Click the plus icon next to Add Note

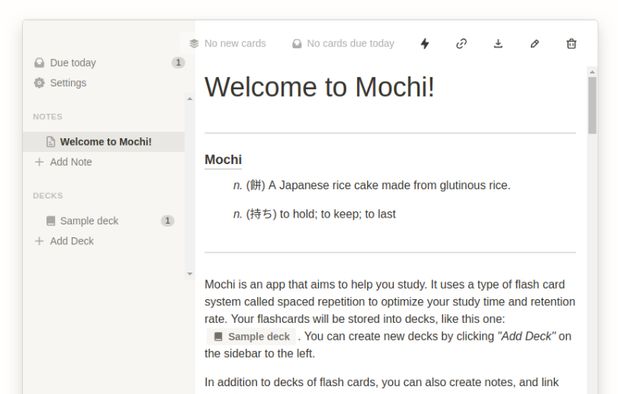point(39,162)
